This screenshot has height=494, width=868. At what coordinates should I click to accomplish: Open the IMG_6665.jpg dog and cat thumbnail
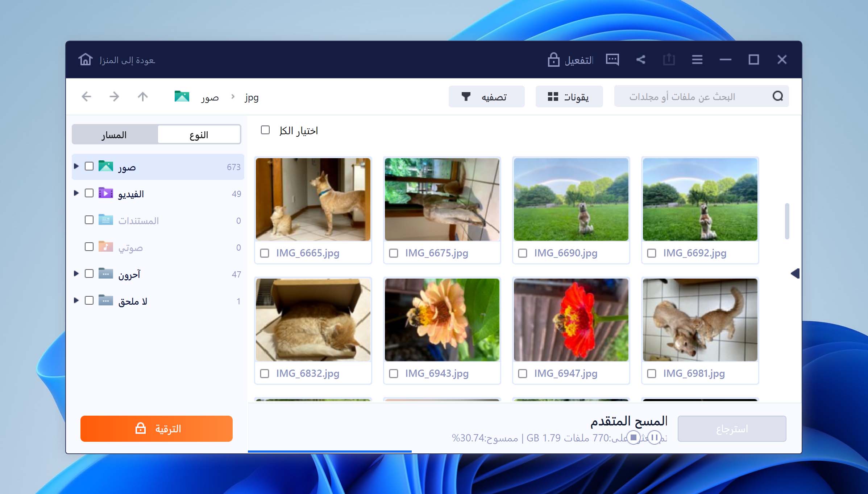pos(313,199)
